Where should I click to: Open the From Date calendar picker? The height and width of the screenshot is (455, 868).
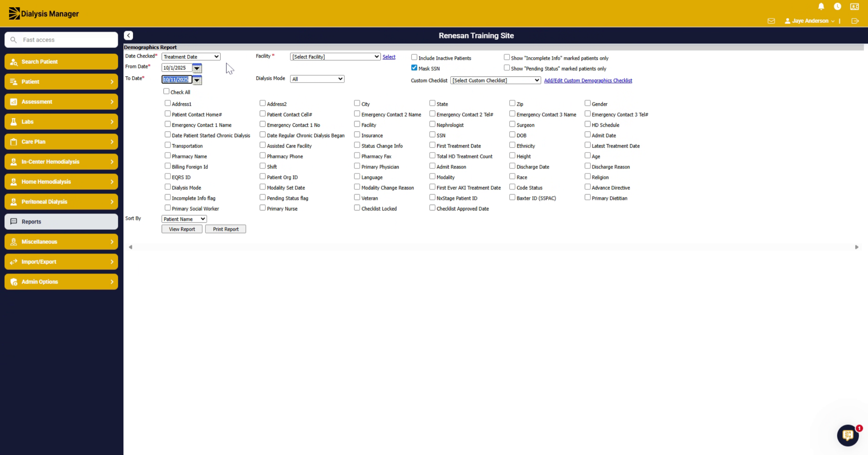pos(197,68)
